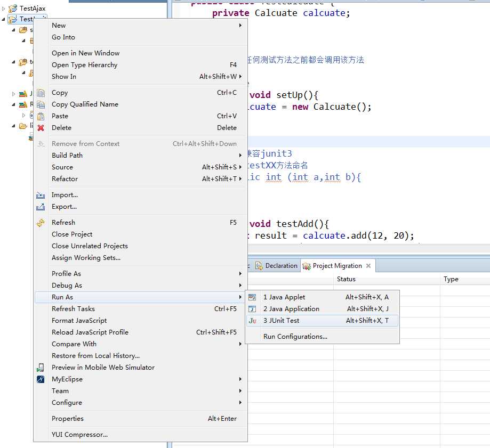Select Go Into from context menu
The height and width of the screenshot is (448, 490).
pos(140,37)
